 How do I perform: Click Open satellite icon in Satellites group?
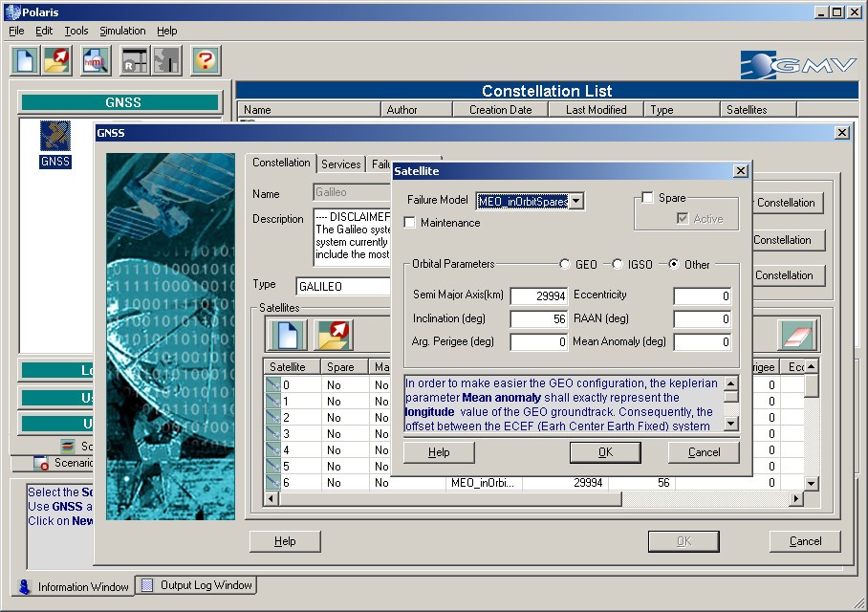point(334,335)
